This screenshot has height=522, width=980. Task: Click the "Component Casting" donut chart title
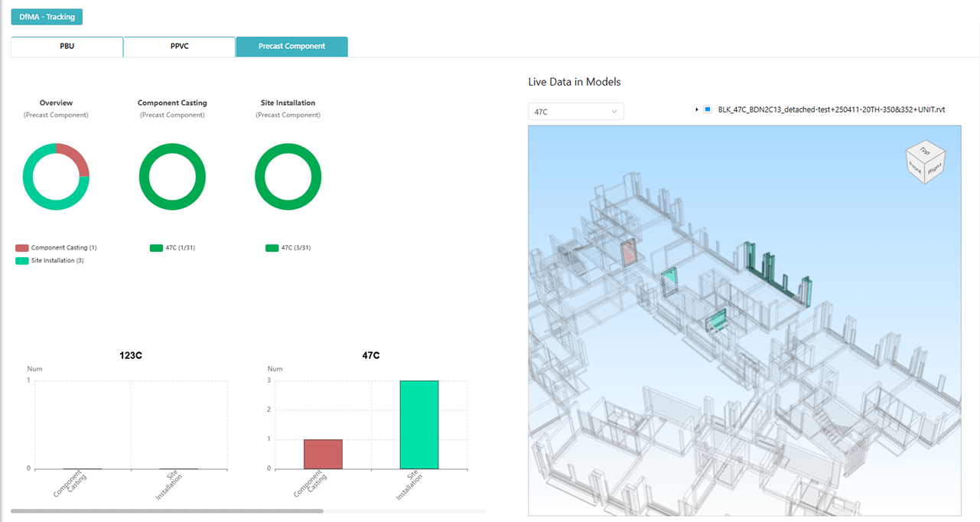tap(172, 103)
